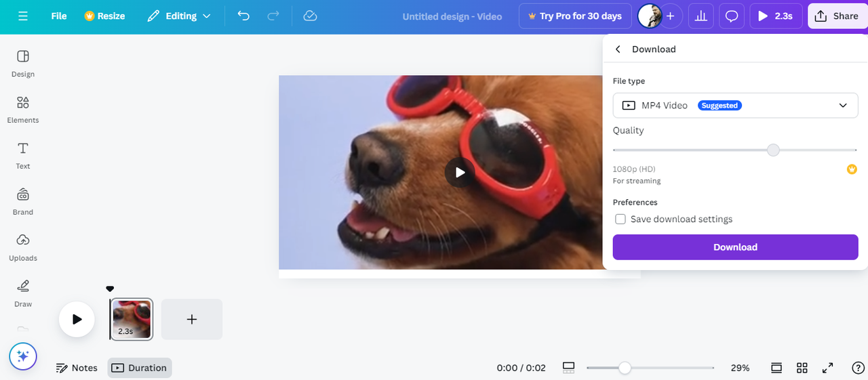Open the hamburger main menu
This screenshot has height=380, width=868.
coord(23,16)
